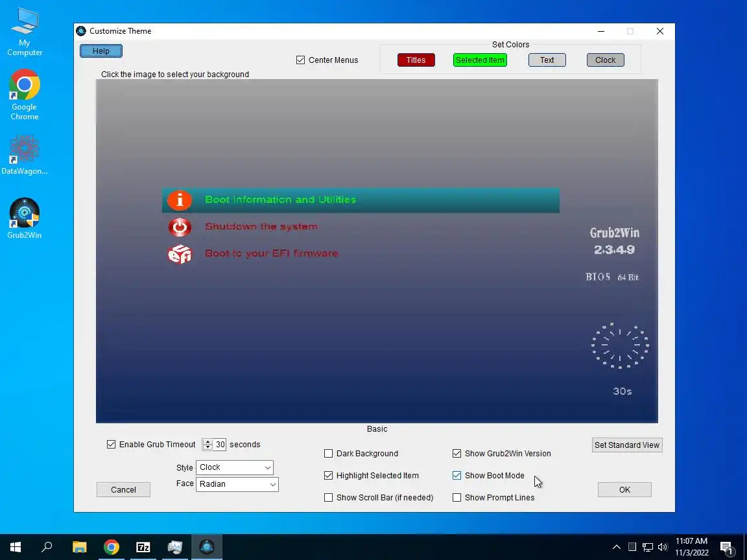Launch Chrome from the taskbar

pyautogui.click(x=112, y=547)
